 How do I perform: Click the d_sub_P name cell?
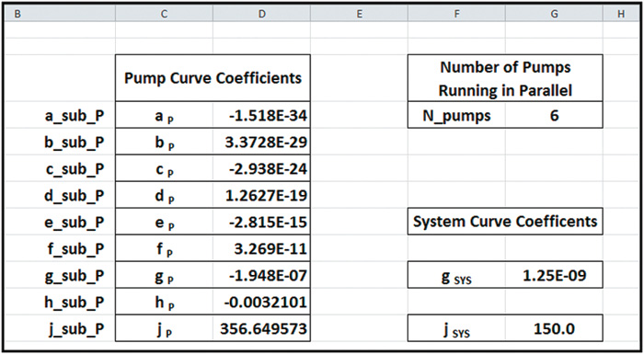point(61,195)
